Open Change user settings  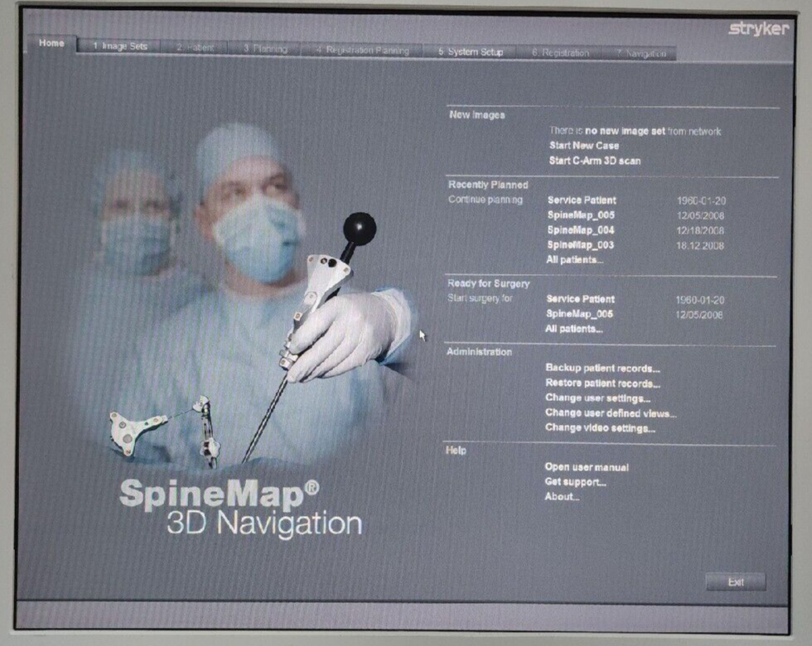click(x=597, y=398)
